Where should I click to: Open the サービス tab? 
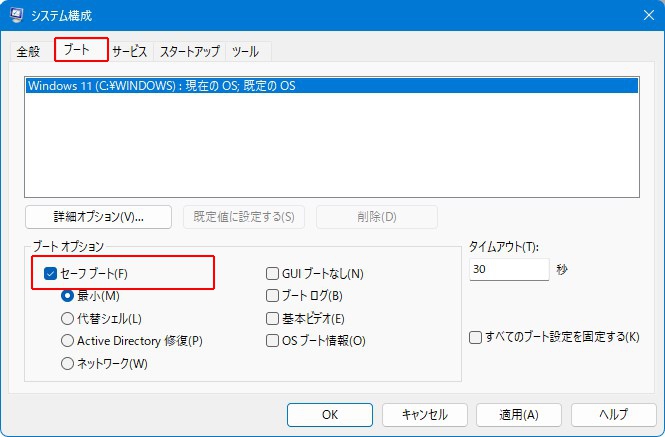pos(130,51)
